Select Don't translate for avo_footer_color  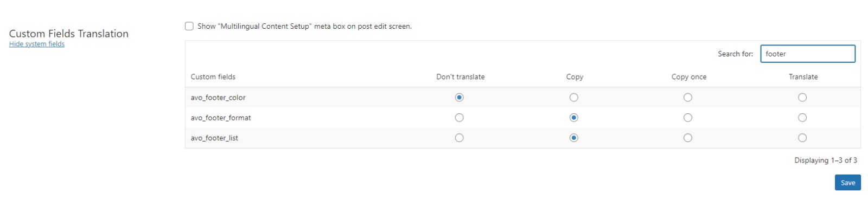click(459, 98)
